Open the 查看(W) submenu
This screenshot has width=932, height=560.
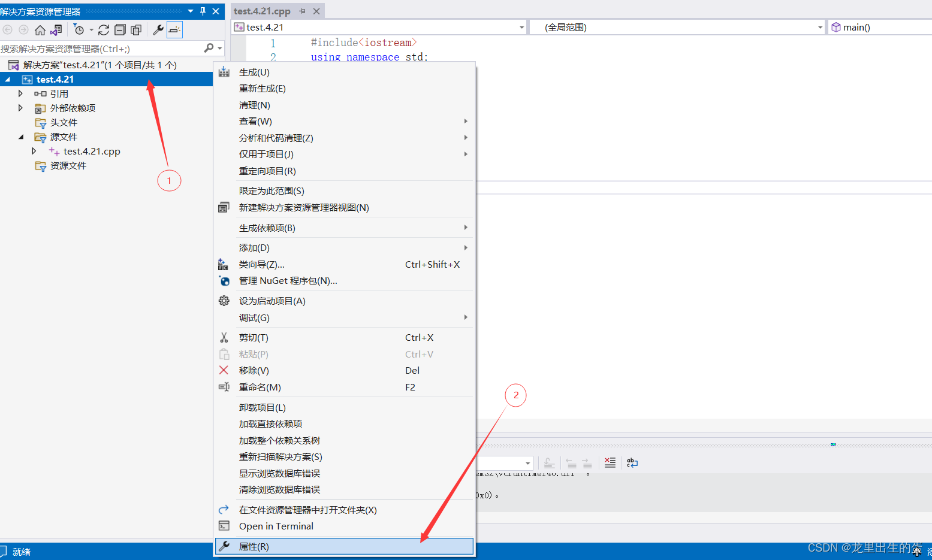pyautogui.click(x=345, y=121)
